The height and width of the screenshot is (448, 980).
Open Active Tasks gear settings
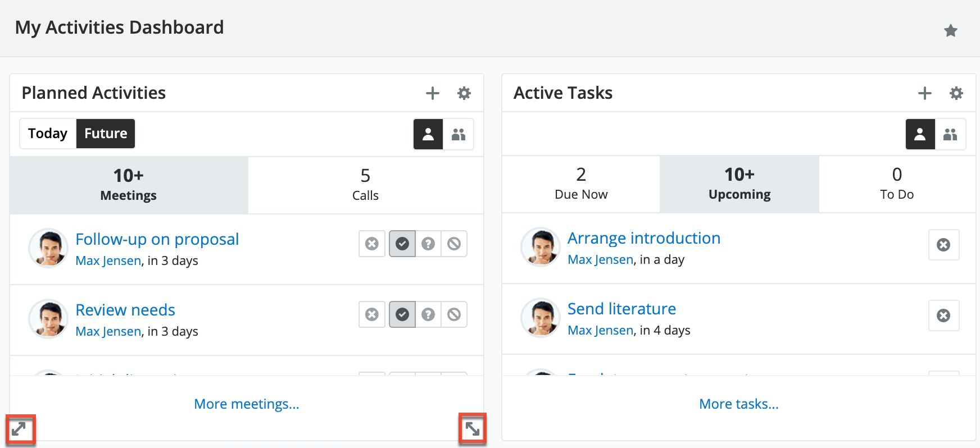point(956,93)
